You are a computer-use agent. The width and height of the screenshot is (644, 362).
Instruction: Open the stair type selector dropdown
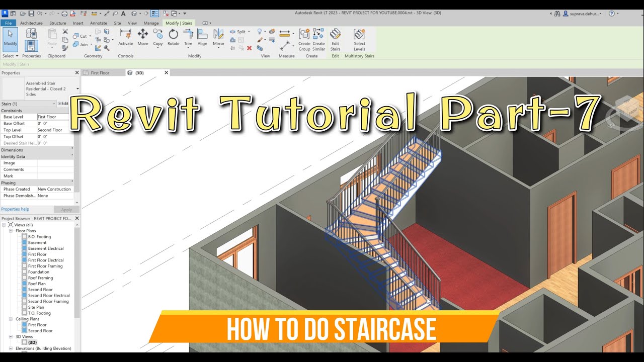point(77,89)
